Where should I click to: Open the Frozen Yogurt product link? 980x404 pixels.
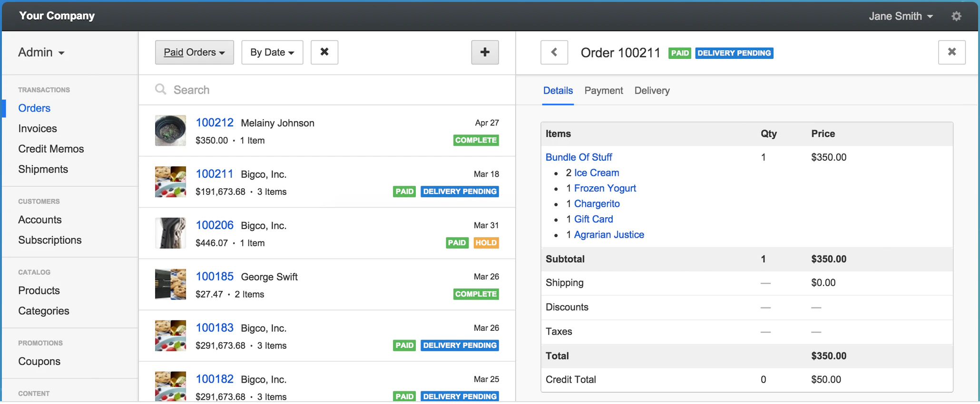[x=605, y=188]
